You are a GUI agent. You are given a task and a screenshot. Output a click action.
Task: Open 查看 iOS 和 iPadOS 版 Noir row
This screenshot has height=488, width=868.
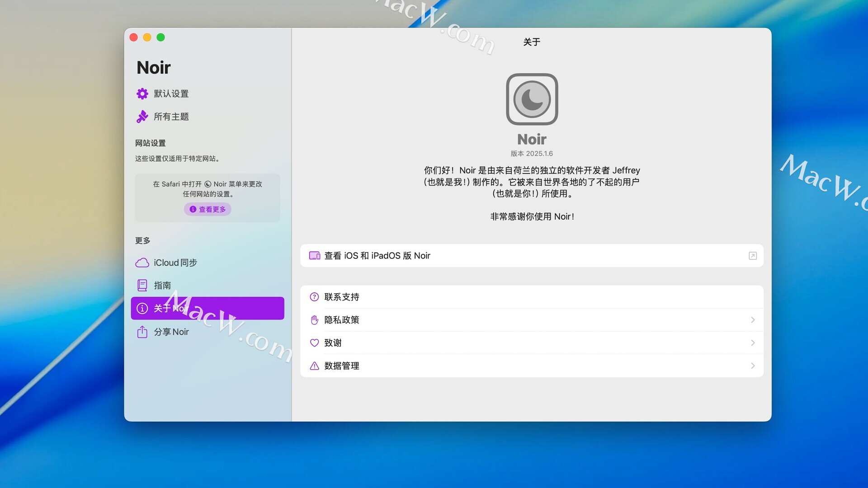tap(532, 256)
